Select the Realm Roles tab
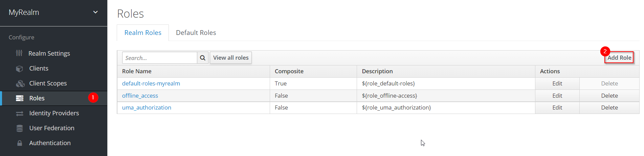The height and width of the screenshot is (156, 644). (143, 33)
